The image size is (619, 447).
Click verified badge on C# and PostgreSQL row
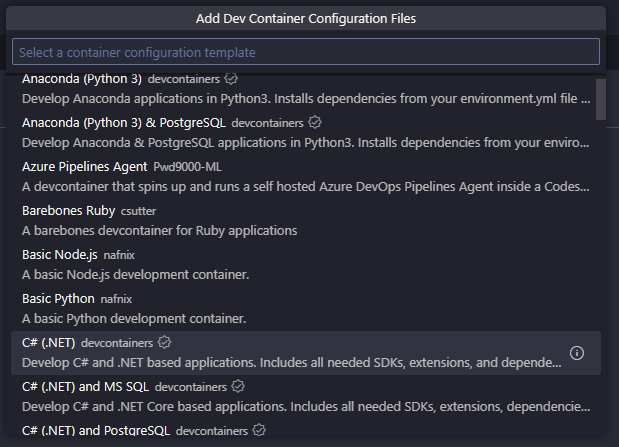(259, 430)
